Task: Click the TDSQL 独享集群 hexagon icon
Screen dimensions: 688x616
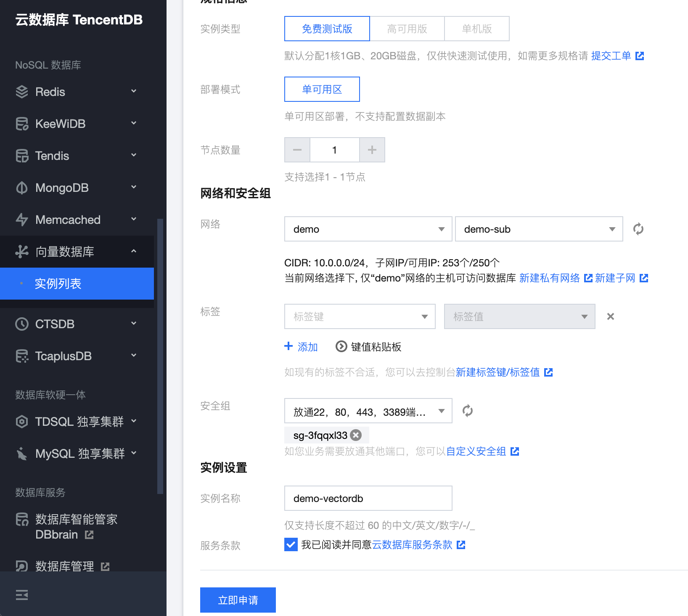Action: (22, 422)
